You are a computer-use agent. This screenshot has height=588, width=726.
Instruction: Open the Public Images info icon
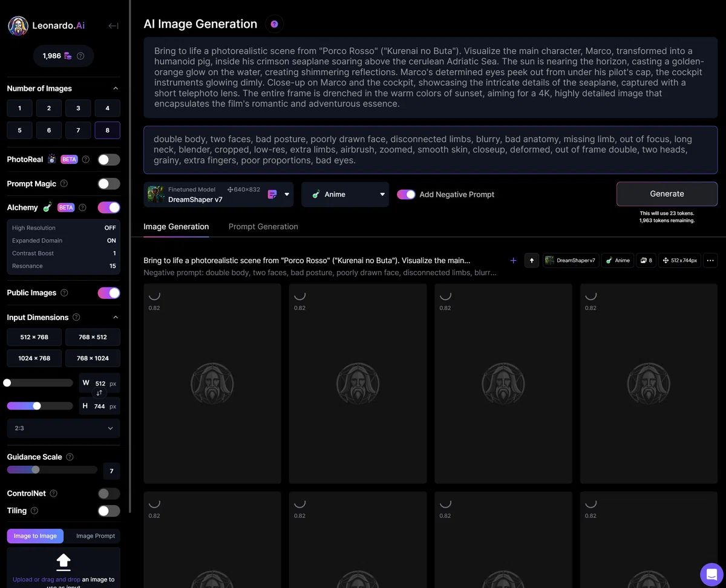tap(64, 293)
